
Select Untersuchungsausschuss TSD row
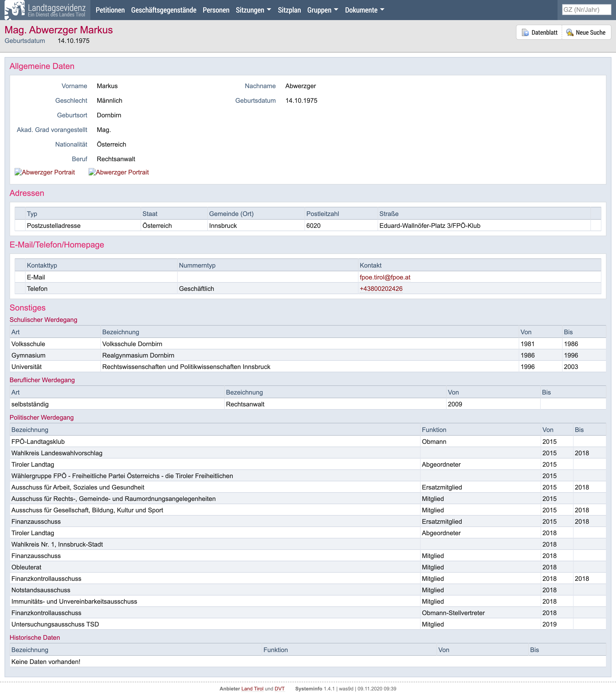click(x=308, y=624)
